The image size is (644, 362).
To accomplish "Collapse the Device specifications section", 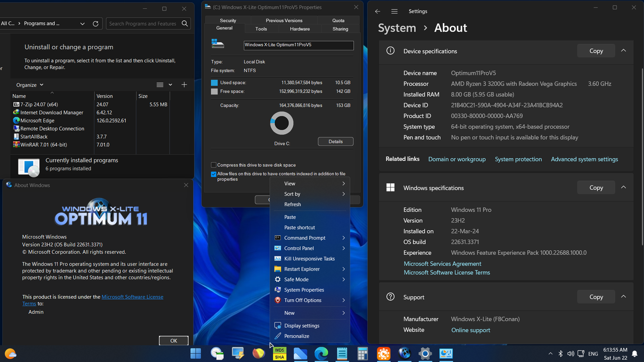I will click(x=623, y=50).
